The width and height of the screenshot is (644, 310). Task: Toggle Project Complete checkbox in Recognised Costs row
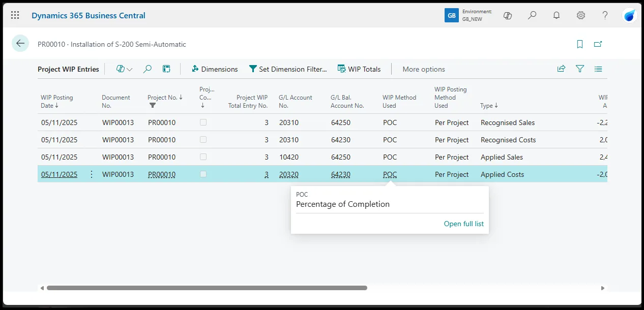pyautogui.click(x=203, y=140)
